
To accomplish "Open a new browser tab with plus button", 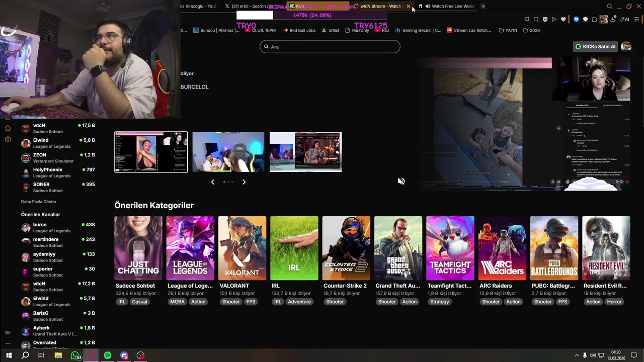I will (x=483, y=7).
